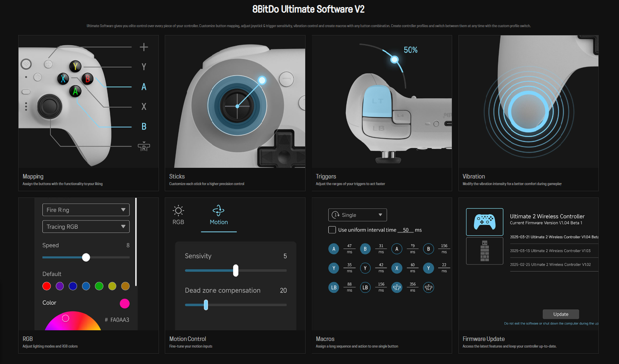
Task: Switch to the RGB tab
Action: [x=178, y=216]
